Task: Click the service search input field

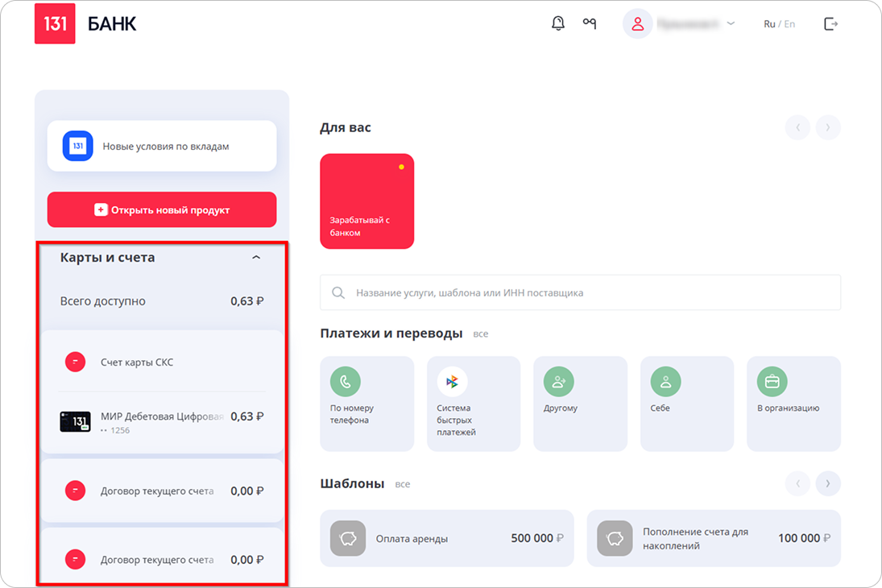Action: point(580,292)
